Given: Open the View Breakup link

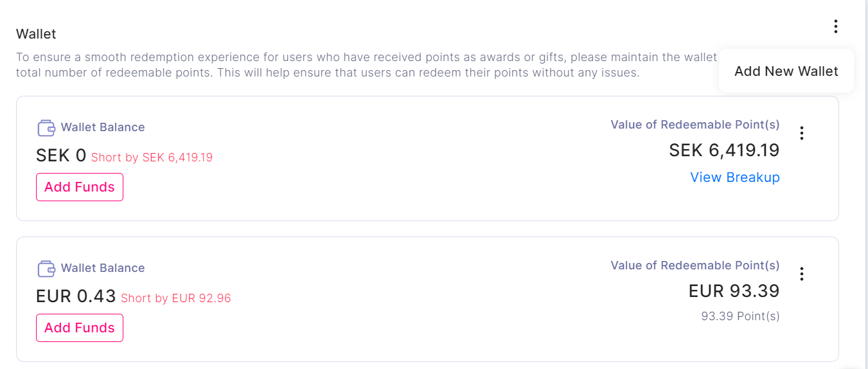Looking at the screenshot, I should (x=734, y=177).
